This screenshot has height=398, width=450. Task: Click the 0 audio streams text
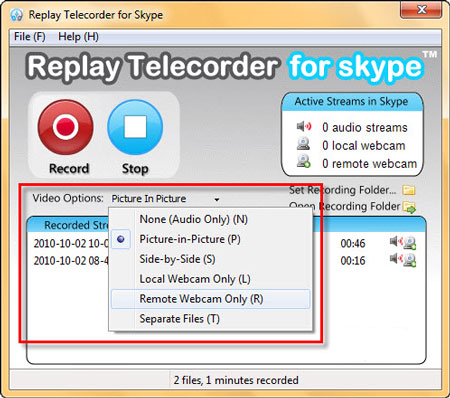point(365,127)
